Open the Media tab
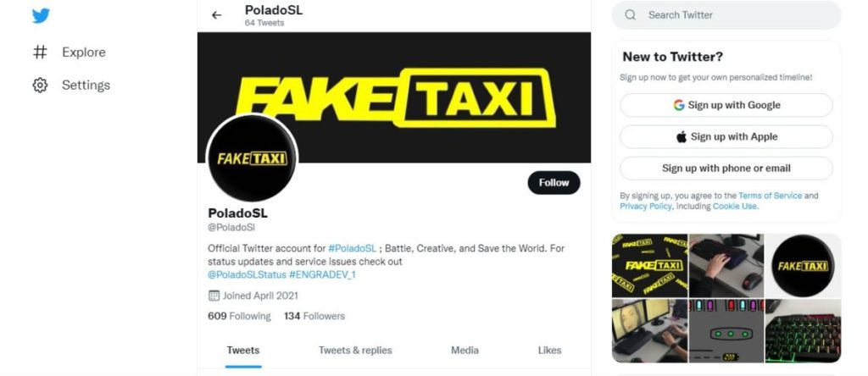The image size is (868, 376). pyautogui.click(x=465, y=350)
